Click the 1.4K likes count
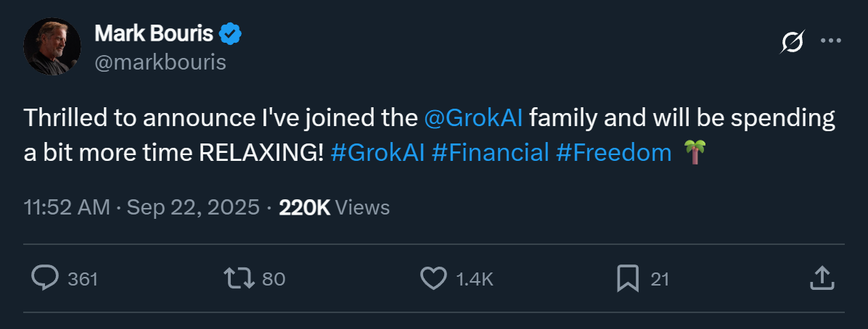The height and width of the screenshot is (329, 868). [x=475, y=279]
